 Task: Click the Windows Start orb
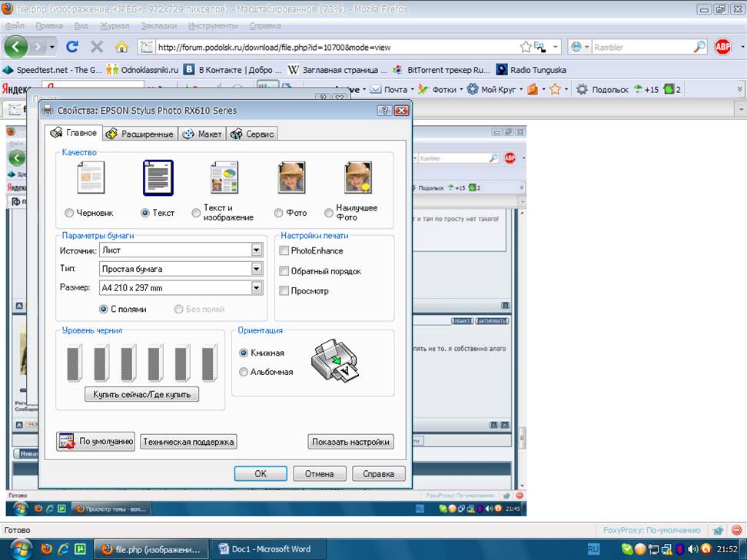(18, 548)
